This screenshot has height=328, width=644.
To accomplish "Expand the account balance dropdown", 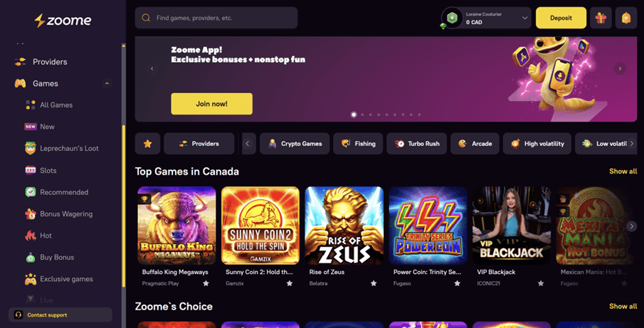I will tap(524, 18).
